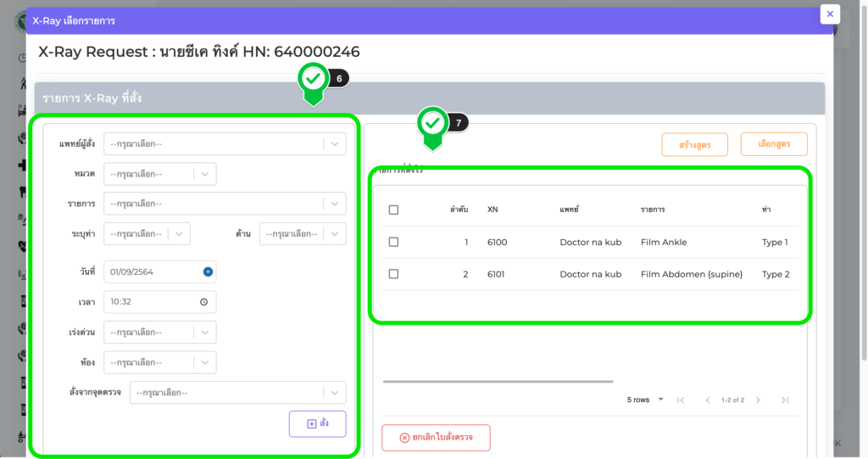Click the horizontal scrollbar under the table
Viewport: 868px width, 459px height.
(x=498, y=382)
